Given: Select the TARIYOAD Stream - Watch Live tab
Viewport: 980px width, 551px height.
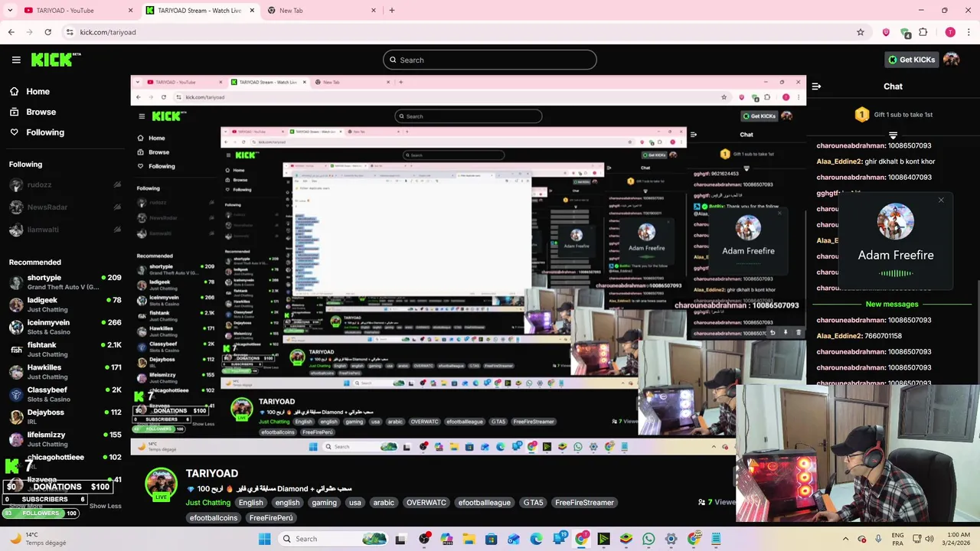Looking at the screenshot, I should coord(199,10).
